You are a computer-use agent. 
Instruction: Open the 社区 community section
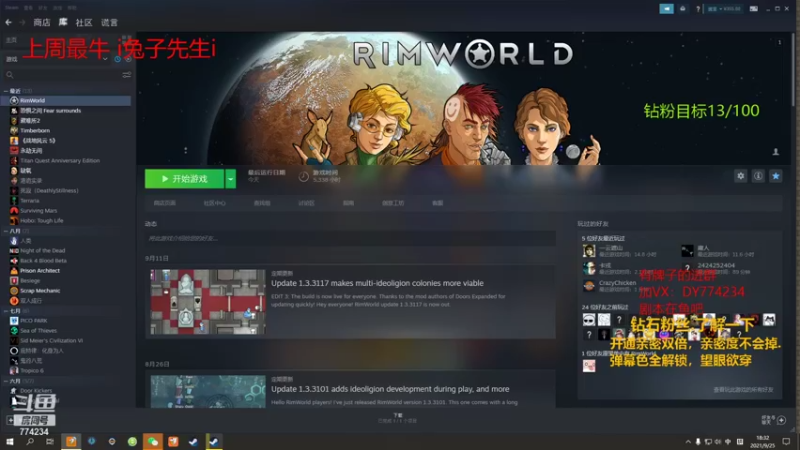(x=84, y=22)
